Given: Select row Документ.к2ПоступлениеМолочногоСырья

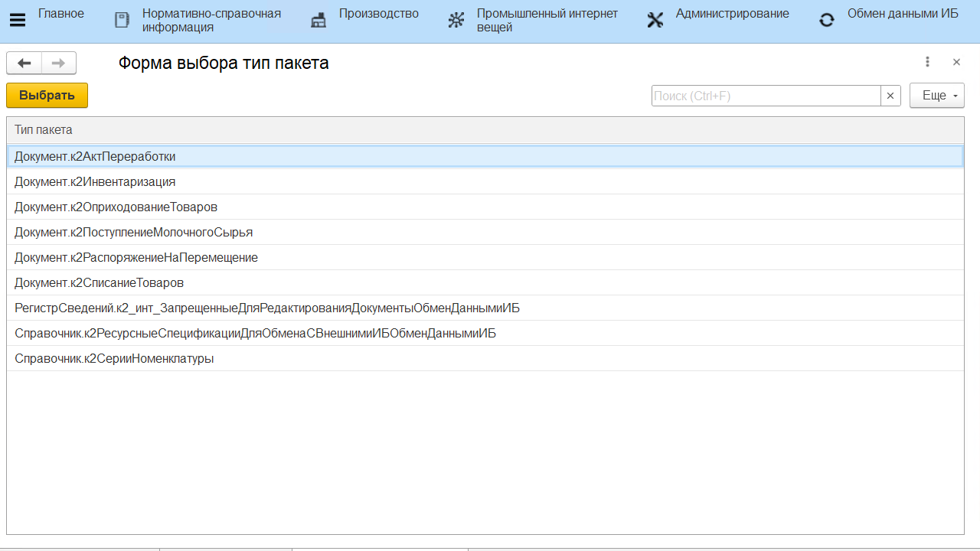Looking at the screenshot, I should point(133,232).
